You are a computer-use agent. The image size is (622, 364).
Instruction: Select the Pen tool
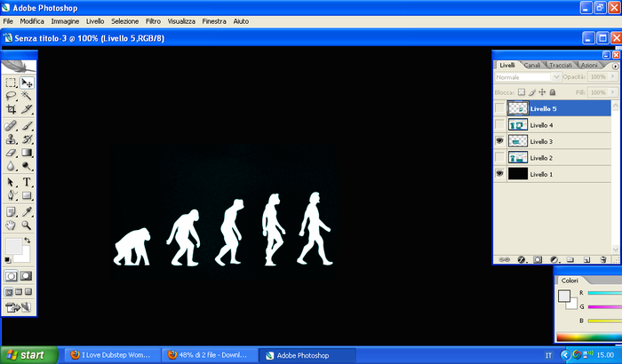(11, 195)
